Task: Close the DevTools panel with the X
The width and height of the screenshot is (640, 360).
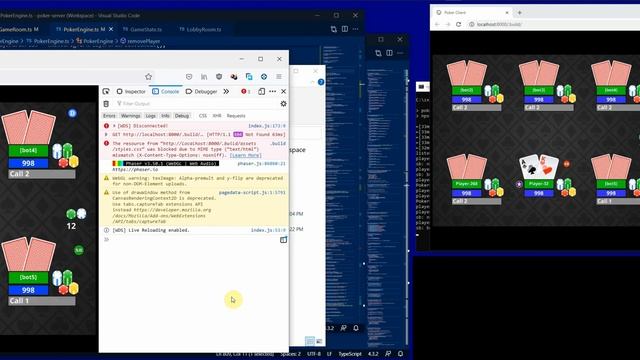Action: coord(284,91)
